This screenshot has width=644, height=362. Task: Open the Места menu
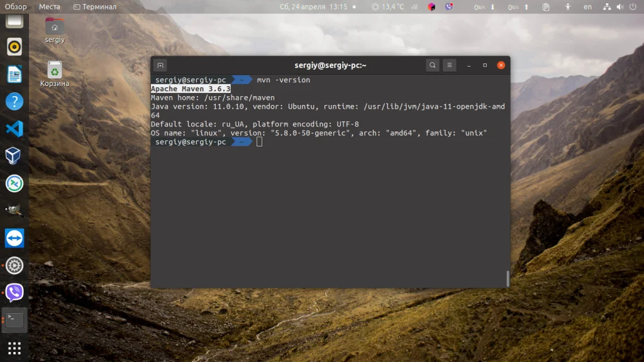pyautogui.click(x=50, y=7)
